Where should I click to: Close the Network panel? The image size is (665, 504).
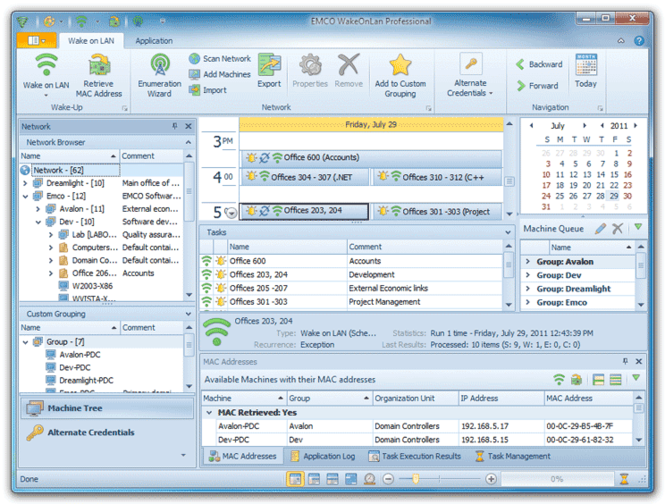coord(188,126)
